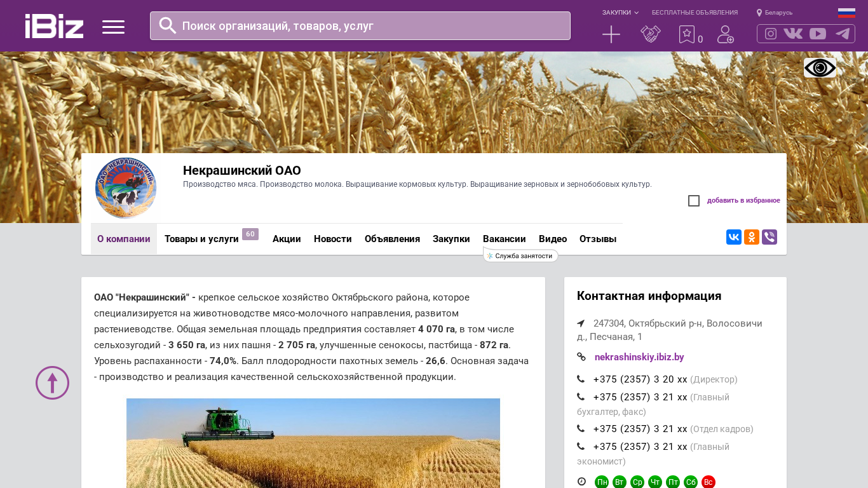Click the phone icon beside Отдел кадров
The width and height of the screenshot is (868, 488).
pyautogui.click(x=581, y=429)
